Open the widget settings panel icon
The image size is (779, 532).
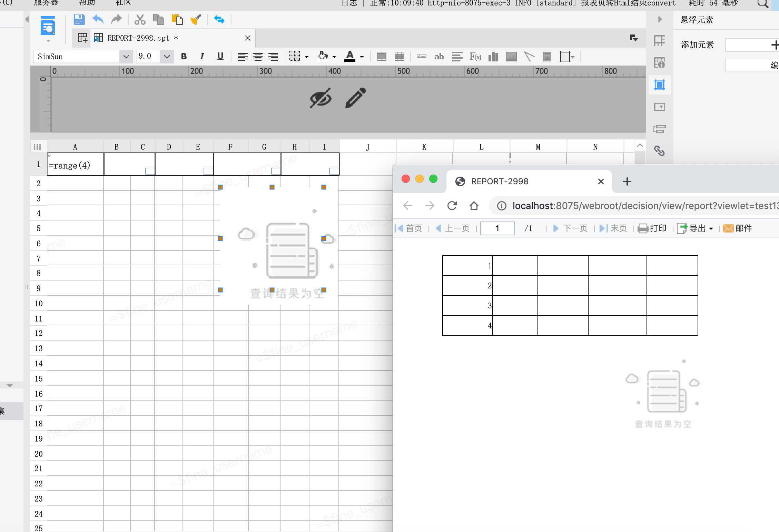(659, 107)
